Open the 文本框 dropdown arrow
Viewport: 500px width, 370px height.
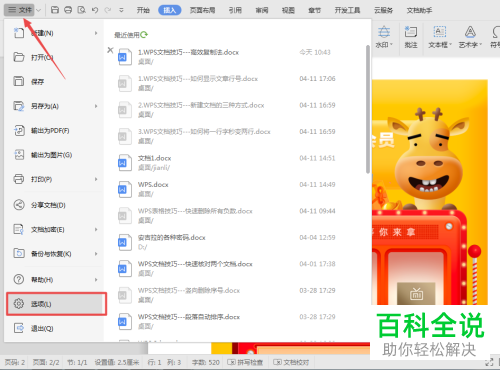click(450, 45)
